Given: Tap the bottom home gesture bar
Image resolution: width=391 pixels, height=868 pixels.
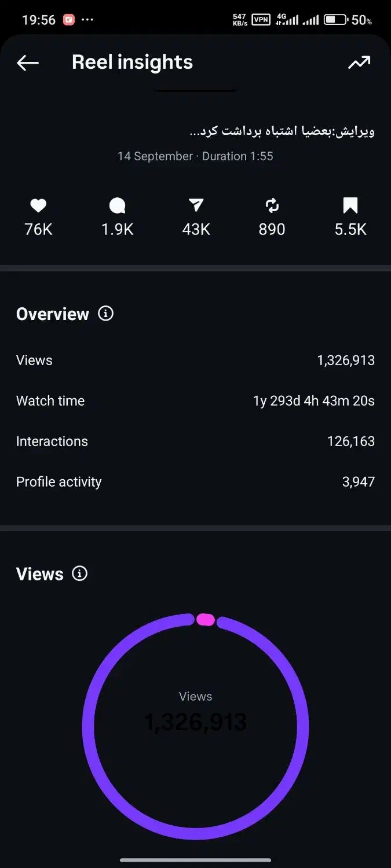Looking at the screenshot, I should pos(195,860).
